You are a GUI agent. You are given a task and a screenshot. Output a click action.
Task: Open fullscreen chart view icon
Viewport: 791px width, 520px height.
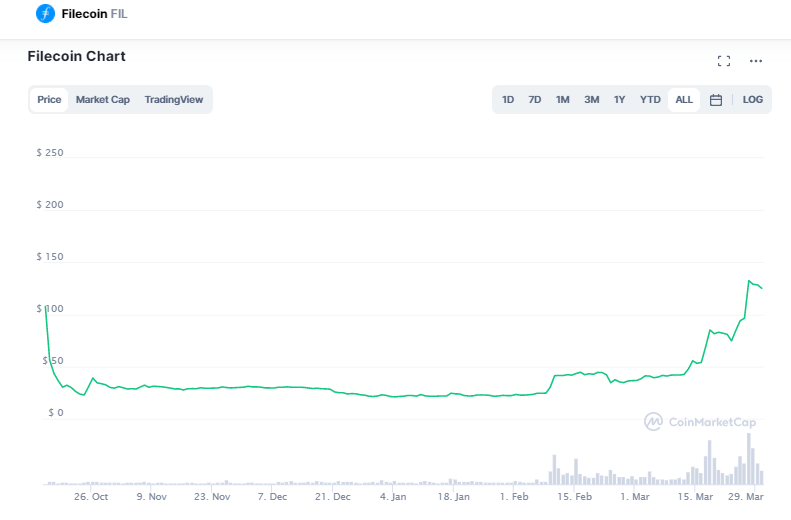[724, 61]
